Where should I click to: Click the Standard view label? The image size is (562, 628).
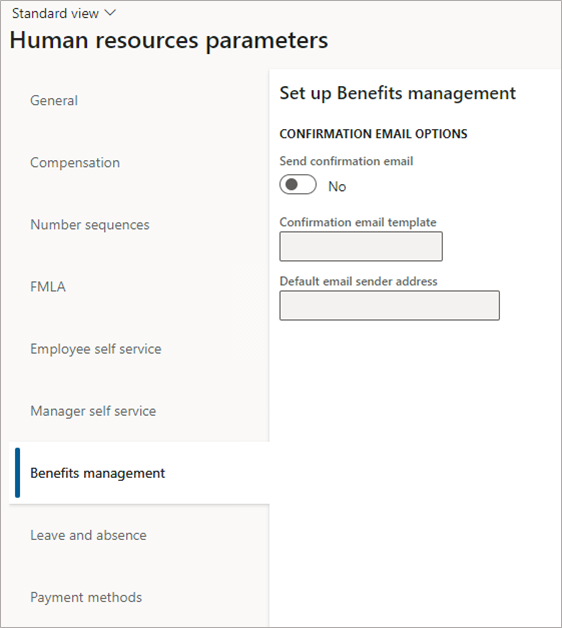pos(55,14)
